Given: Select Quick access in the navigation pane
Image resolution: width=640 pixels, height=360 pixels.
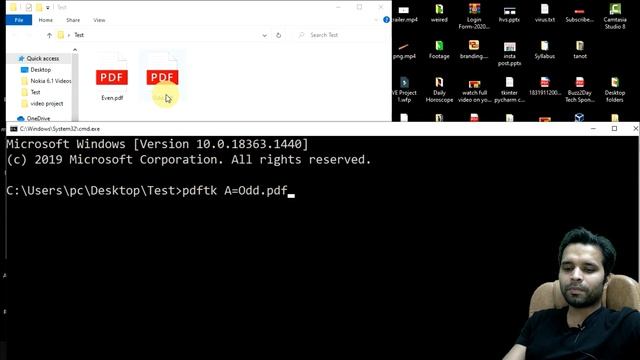Looking at the screenshot, I should pyautogui.click(x=42, y=59).
